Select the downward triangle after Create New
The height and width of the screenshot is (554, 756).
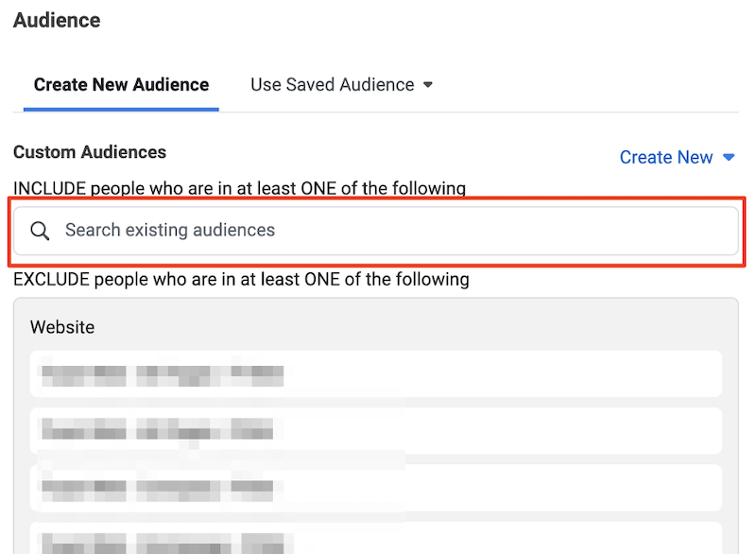pos(728,157)
